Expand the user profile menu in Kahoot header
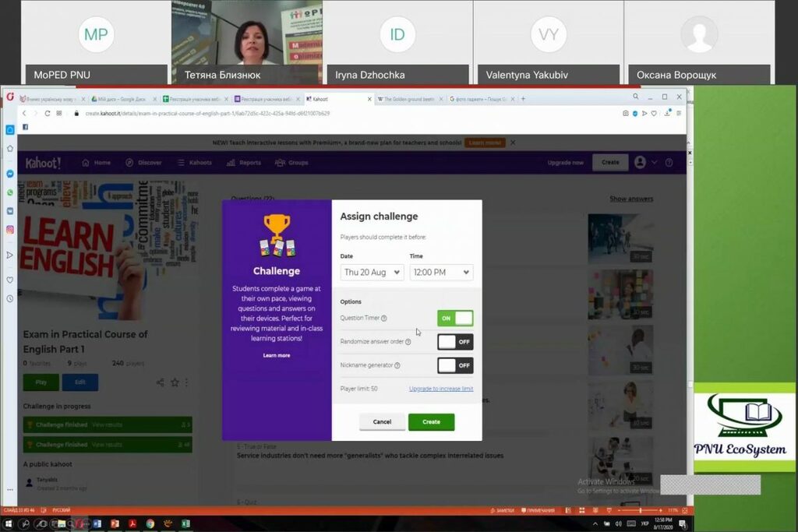The image size is (798, 532). 644,163
